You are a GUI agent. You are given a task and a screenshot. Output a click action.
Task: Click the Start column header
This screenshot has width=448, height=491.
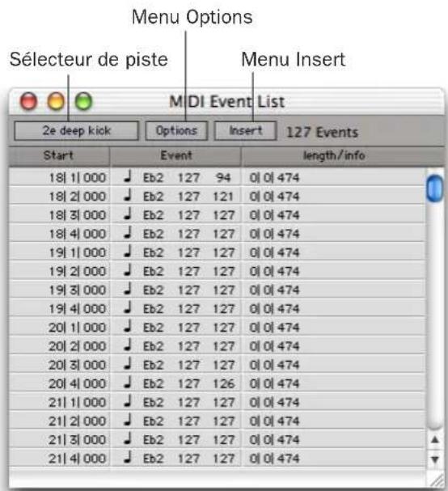(x=59, y=155)
